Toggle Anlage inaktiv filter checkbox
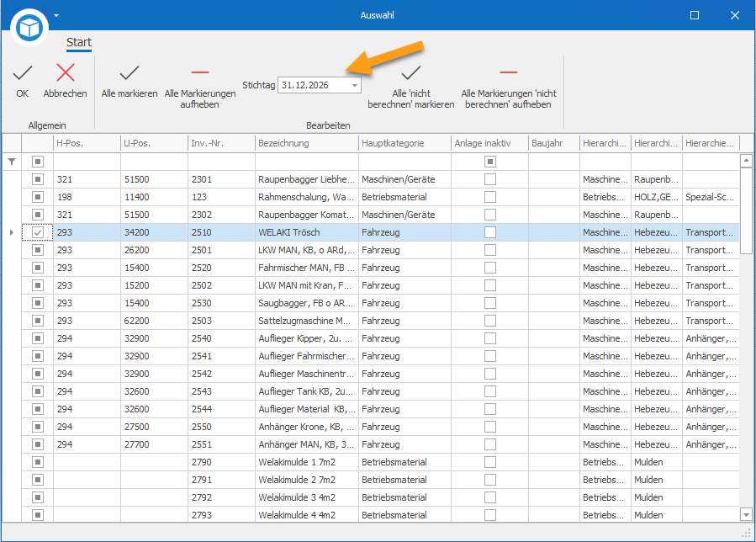This screenshot has width=756, height=542. [490, 162]
